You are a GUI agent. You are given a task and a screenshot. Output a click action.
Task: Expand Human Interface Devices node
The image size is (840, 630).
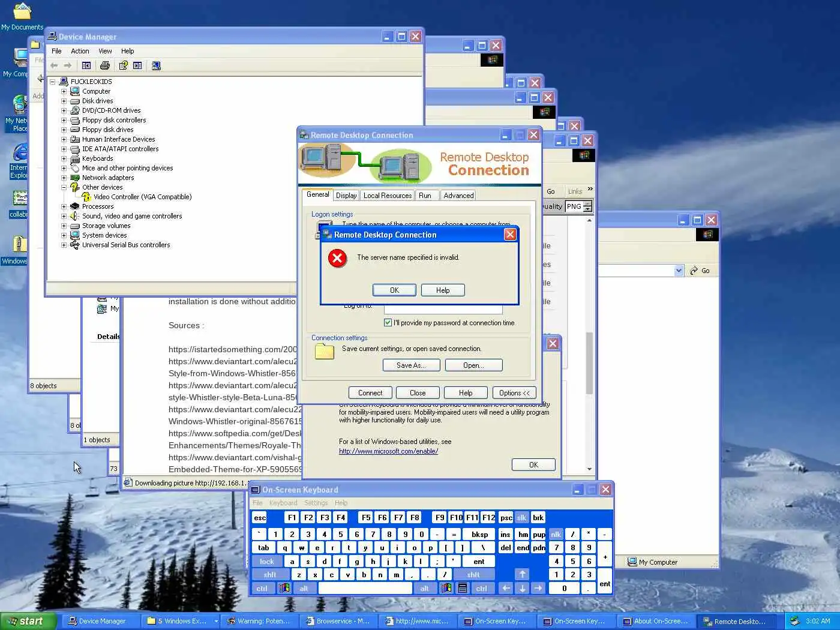click(64, 139)
